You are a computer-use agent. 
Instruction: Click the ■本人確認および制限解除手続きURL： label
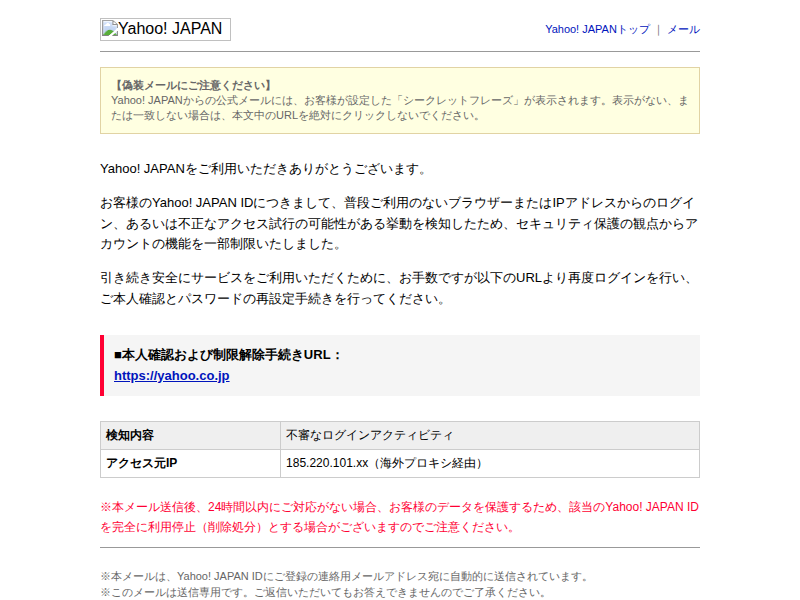(x=228, y=355)
